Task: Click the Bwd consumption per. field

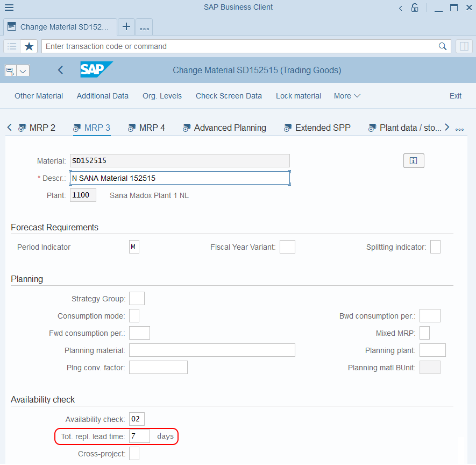Action: click(x=430, y=316)
